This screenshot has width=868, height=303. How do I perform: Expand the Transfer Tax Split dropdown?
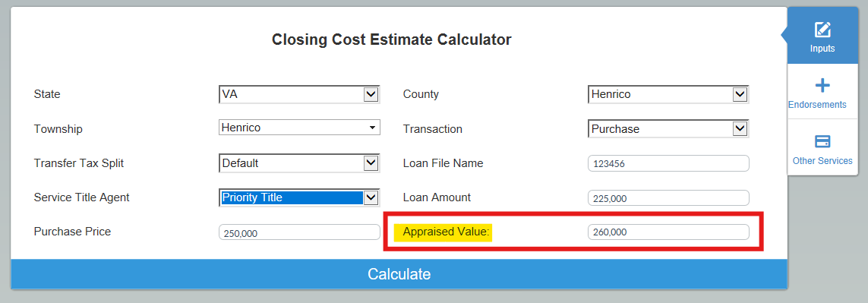[x=299, y=163]
